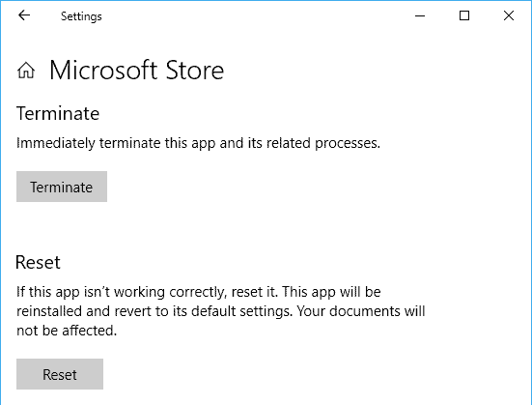Click the 'reinstalled and revert to its default settings' line
This screenshot has width=532, height=405.
pyautogui.click(x=220, y=311)
